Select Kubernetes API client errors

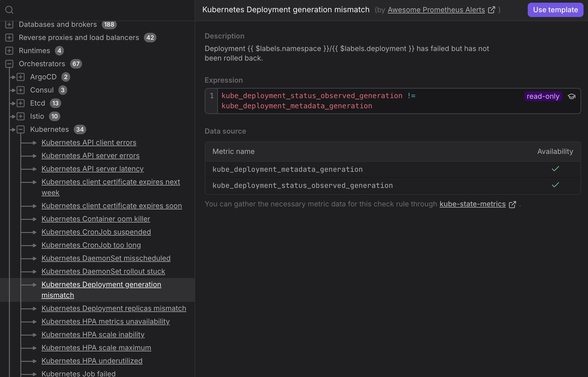(89, 143)
